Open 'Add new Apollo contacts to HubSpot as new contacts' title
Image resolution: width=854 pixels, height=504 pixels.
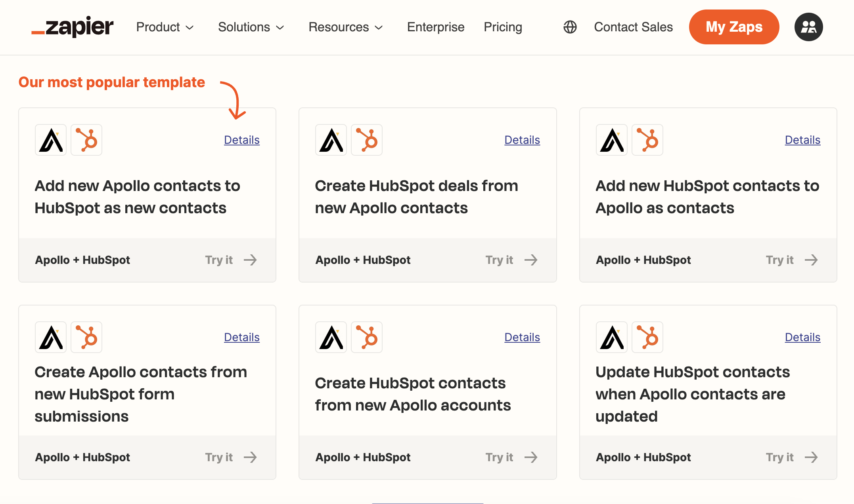[x=137, y=197]
